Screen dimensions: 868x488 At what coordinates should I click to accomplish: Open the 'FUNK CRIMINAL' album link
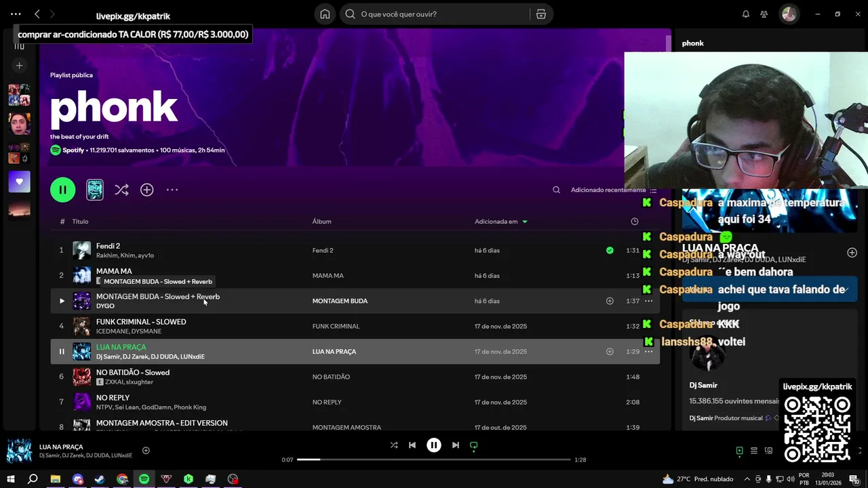336,327
